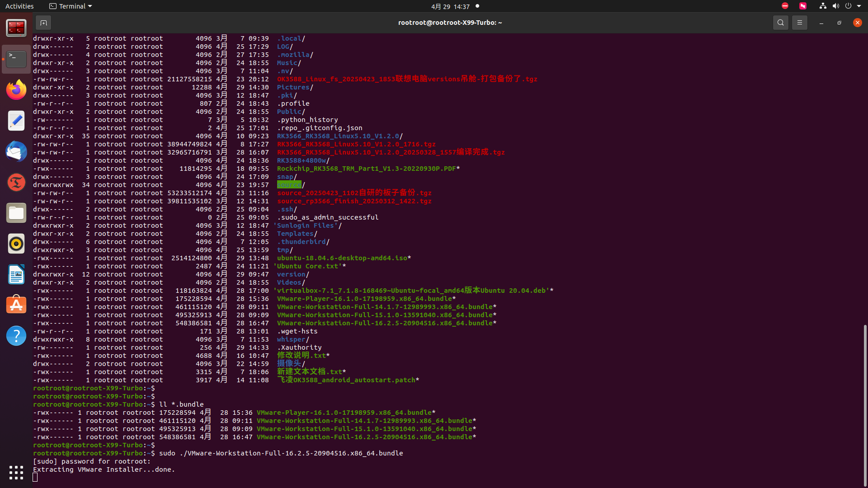Launch Firefox from the dock
This screenshot has width=868, height=488.
(x=16, y=90)
